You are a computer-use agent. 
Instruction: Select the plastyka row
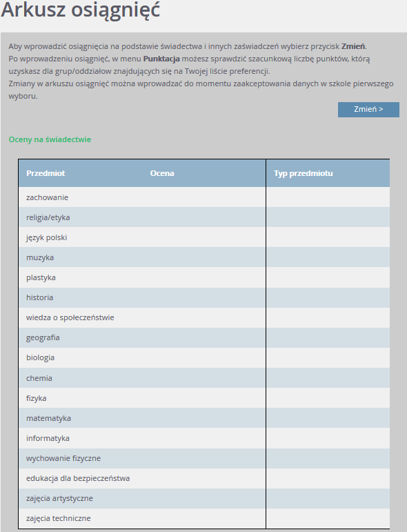click(x=204, y=277)
